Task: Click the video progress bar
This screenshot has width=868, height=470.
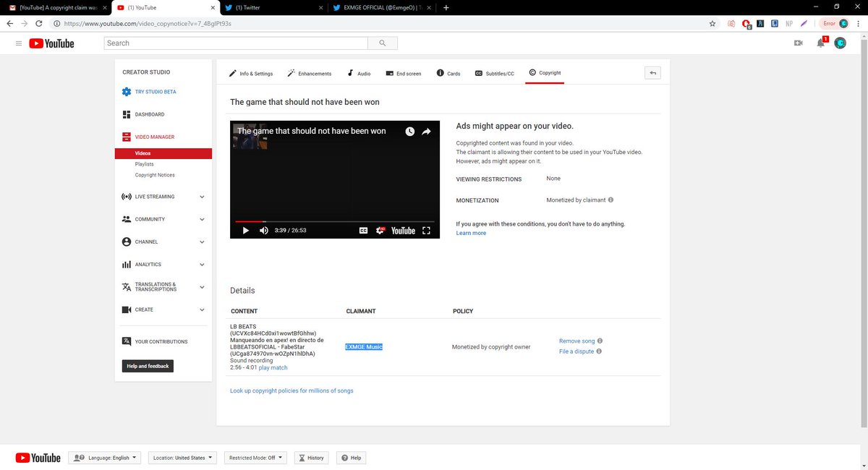Action: [335, 221]
